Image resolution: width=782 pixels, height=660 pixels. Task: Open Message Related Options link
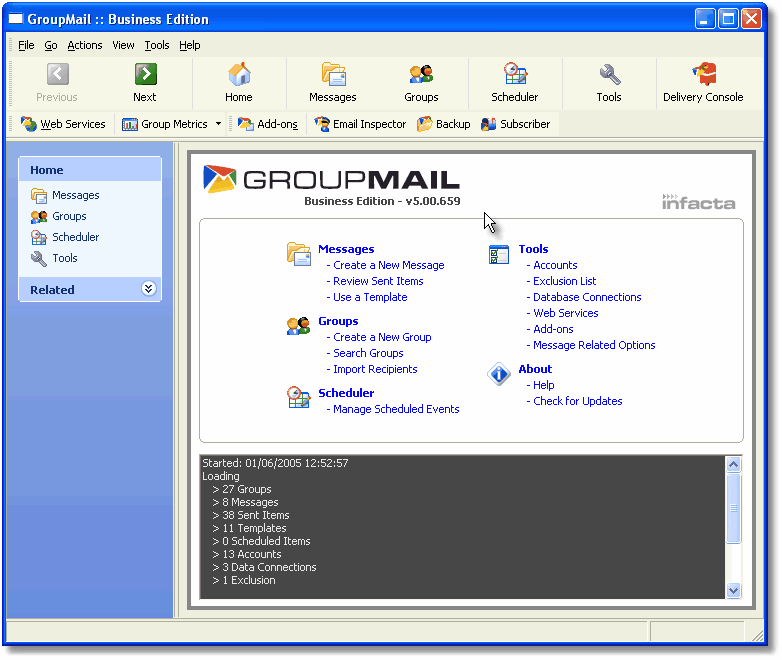pyautogui.click(x=594, y=345)
